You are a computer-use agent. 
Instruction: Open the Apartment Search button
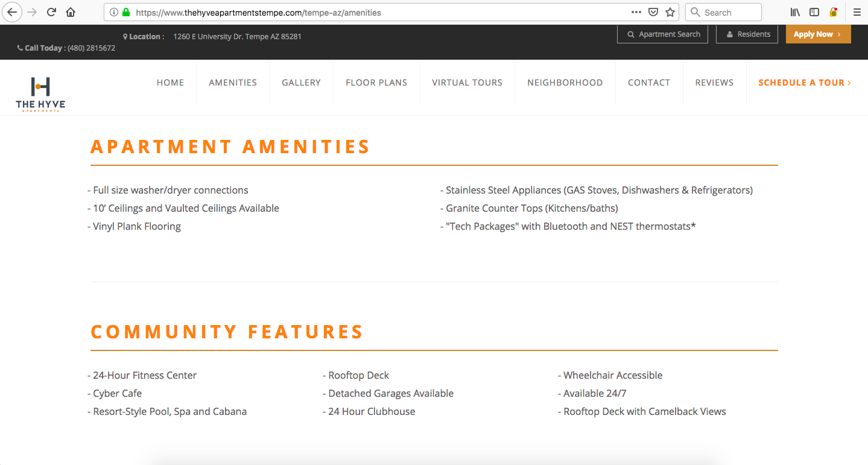662,34
